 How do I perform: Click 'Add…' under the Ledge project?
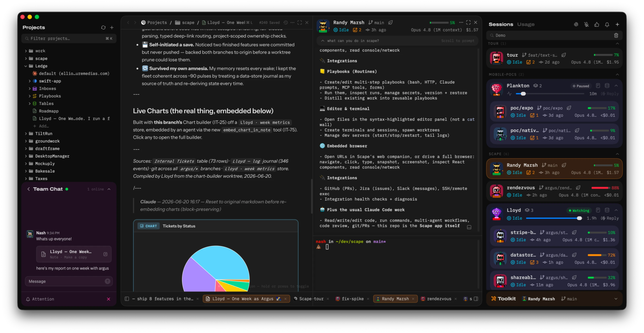point(41,126)
